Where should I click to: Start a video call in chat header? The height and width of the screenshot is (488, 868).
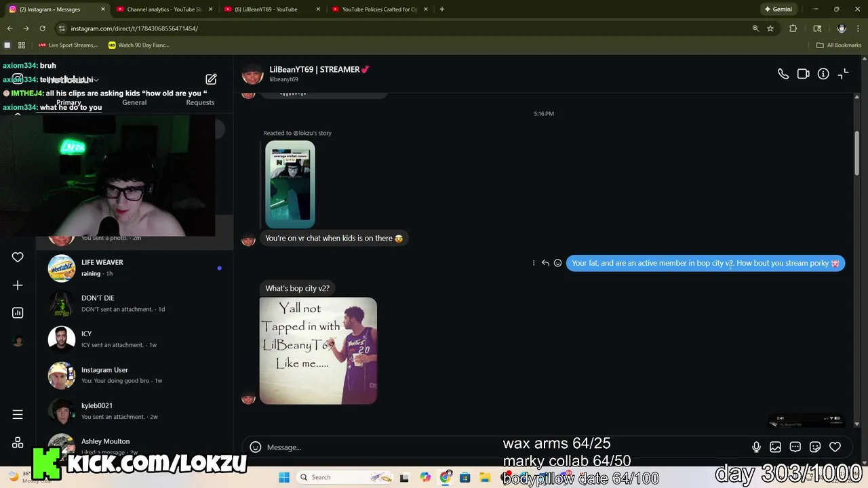point(804,74)
